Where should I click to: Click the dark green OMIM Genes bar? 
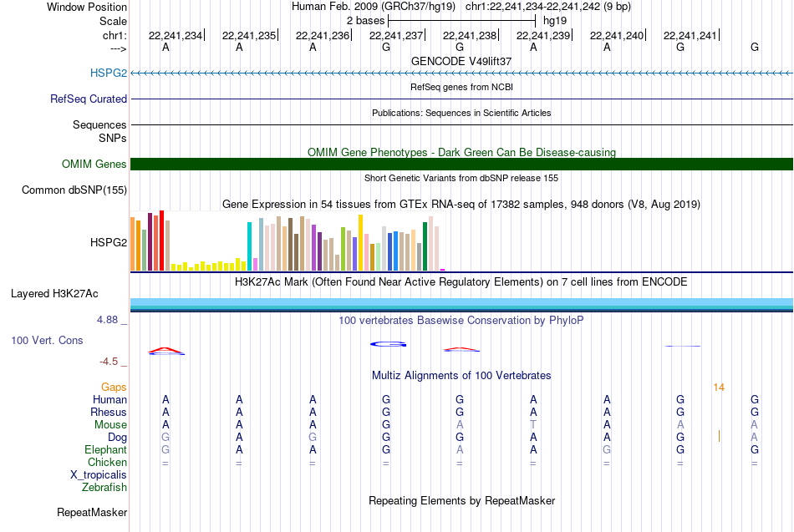462,164
